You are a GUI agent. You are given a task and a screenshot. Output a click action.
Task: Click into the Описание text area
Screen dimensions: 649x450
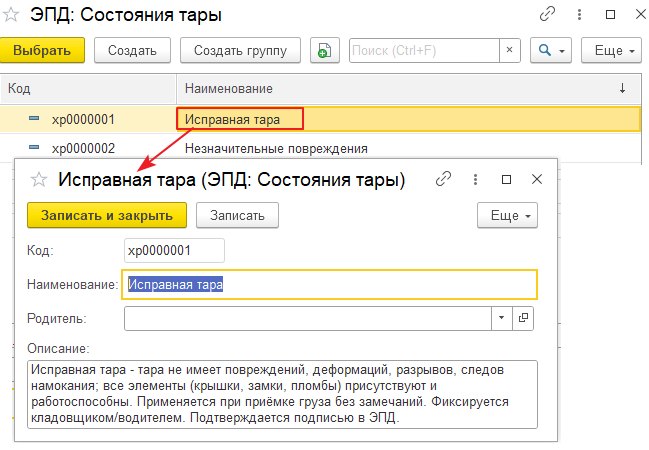(x=282, y=394)
